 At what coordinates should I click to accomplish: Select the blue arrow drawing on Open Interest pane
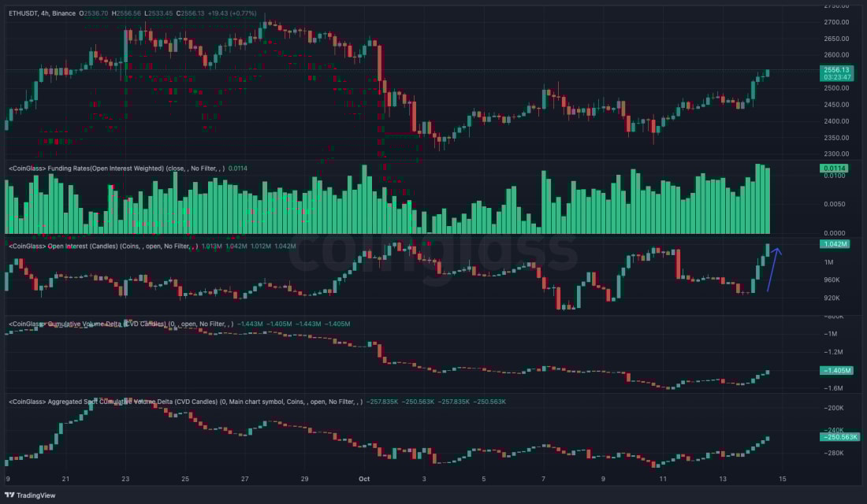click(x=775, y=268)
